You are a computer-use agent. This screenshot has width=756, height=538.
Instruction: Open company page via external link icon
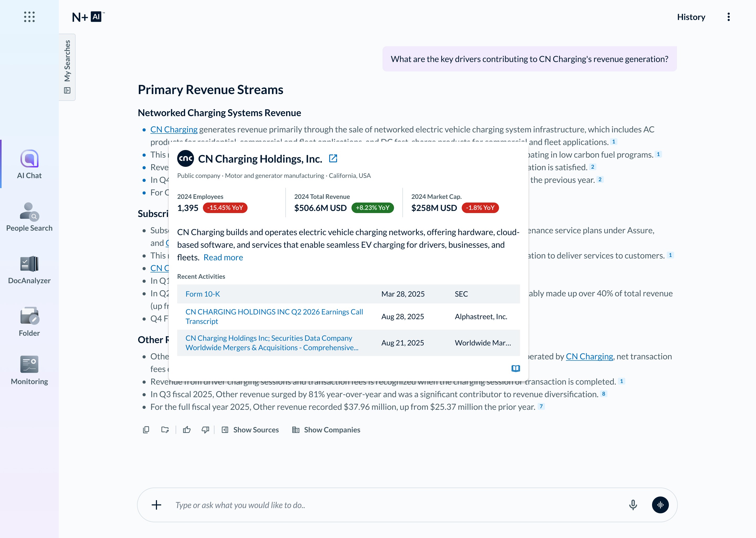pyautogui.click(x=333, y=159)
